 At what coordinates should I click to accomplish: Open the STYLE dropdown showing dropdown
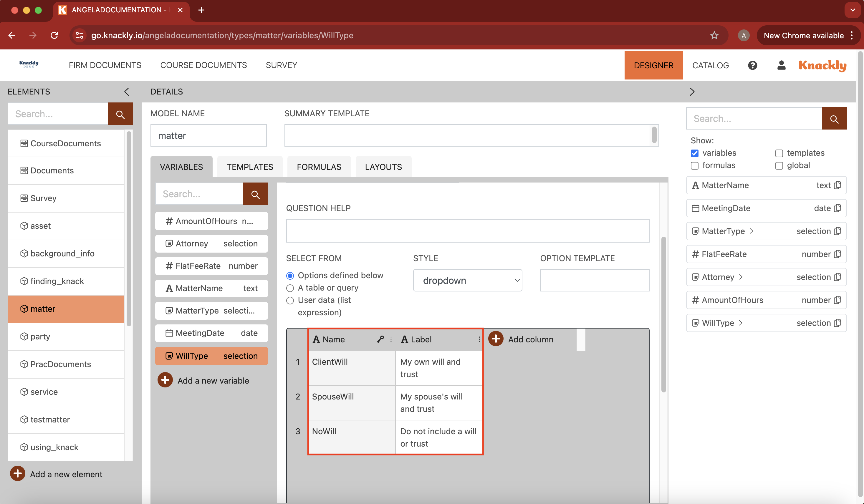coord(467,280)
